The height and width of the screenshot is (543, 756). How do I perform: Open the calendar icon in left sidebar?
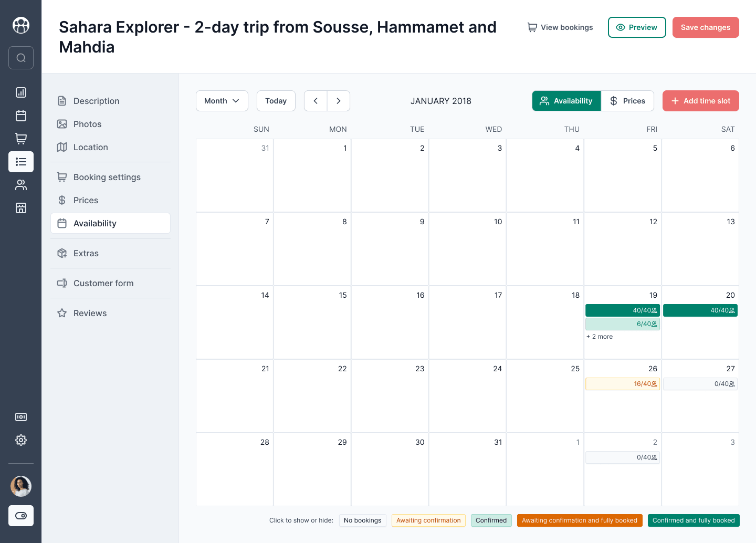(21, 116)
